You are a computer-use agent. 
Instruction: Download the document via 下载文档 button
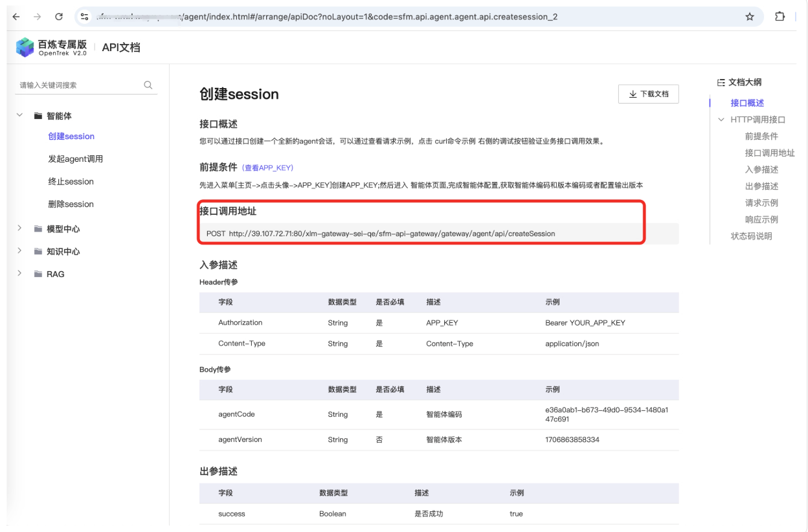tap(648, 94)
